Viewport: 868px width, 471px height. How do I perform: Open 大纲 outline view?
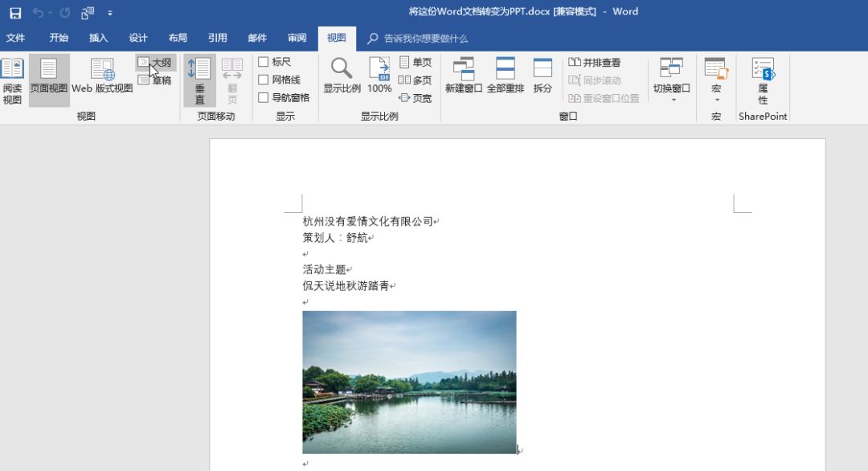pyautogui.click(x=158, y=63)
